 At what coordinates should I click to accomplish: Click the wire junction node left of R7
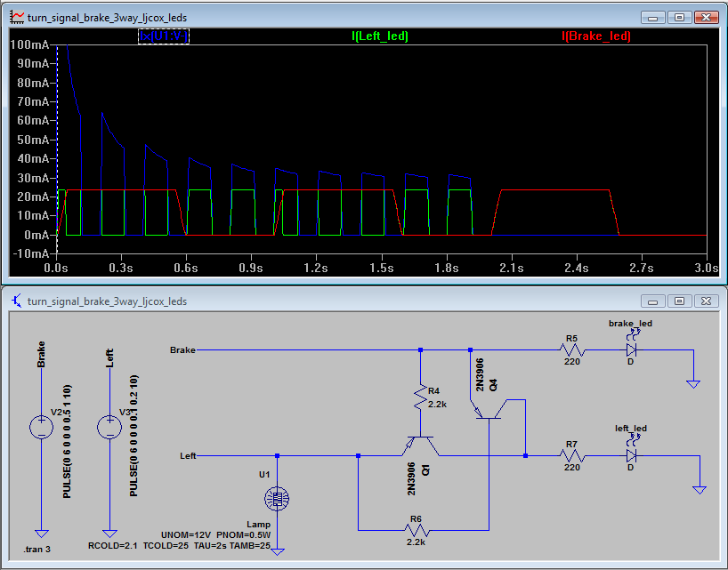point(526,456)
